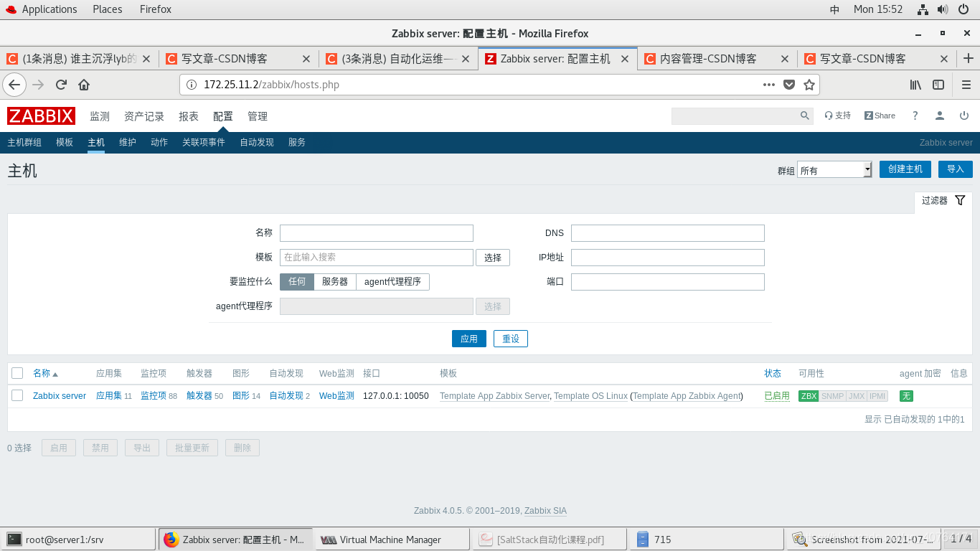Viewport: 980px width, 551px height.
Task: Click the 端口 filter input field
Action: (x=668, y=282)
